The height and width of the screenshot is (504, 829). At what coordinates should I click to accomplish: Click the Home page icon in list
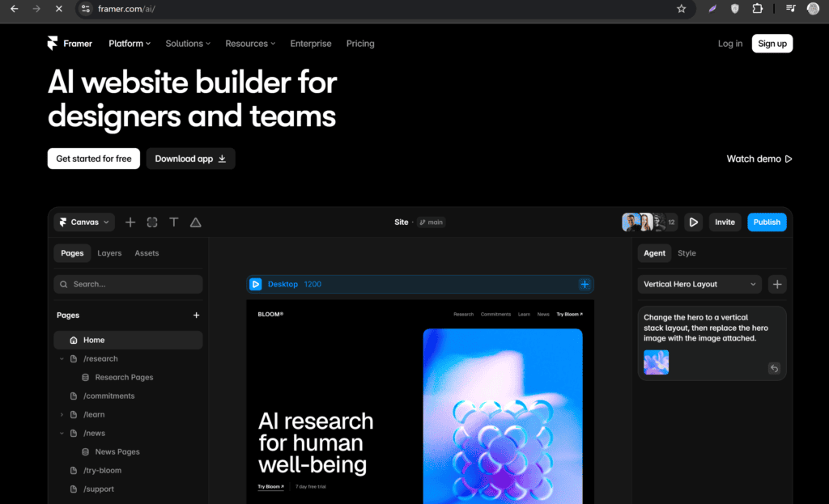(x=74, y=341)
